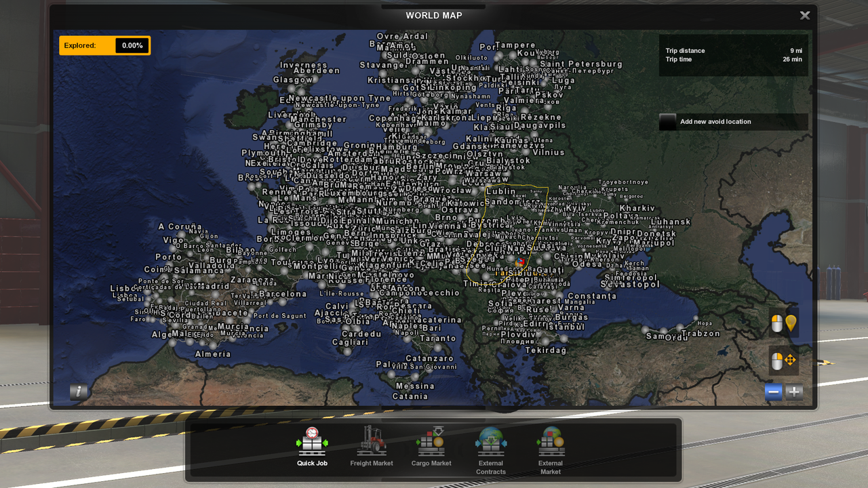This screenshot has height=488, width=868.
Task: Select Barcelona on the map
Action: tap(283, 294)
